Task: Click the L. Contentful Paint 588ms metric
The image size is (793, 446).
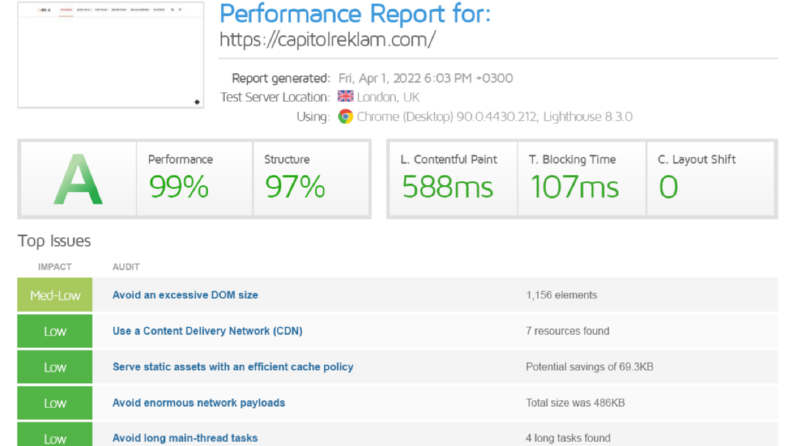Action: click(453, 179)
